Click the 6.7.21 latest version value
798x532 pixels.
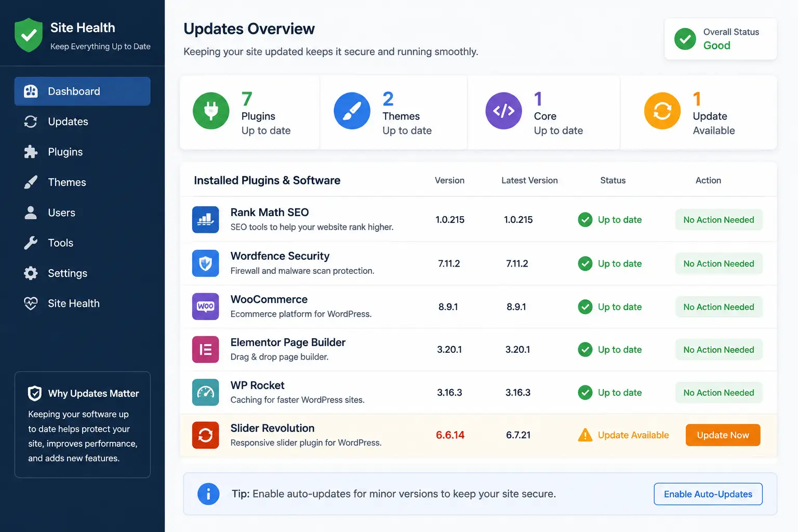click(x=518, y=435)
